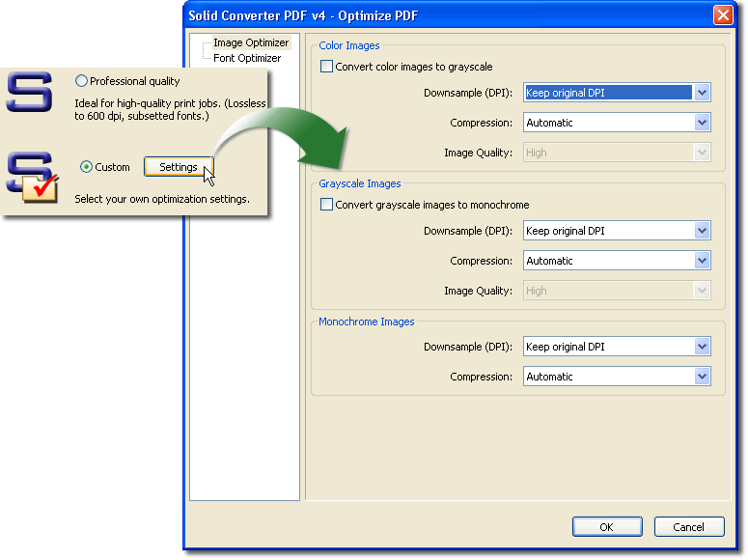Viewport: 748px width, 560px height.
Task: Click the Cancel button
Action: tap(689, 527)
